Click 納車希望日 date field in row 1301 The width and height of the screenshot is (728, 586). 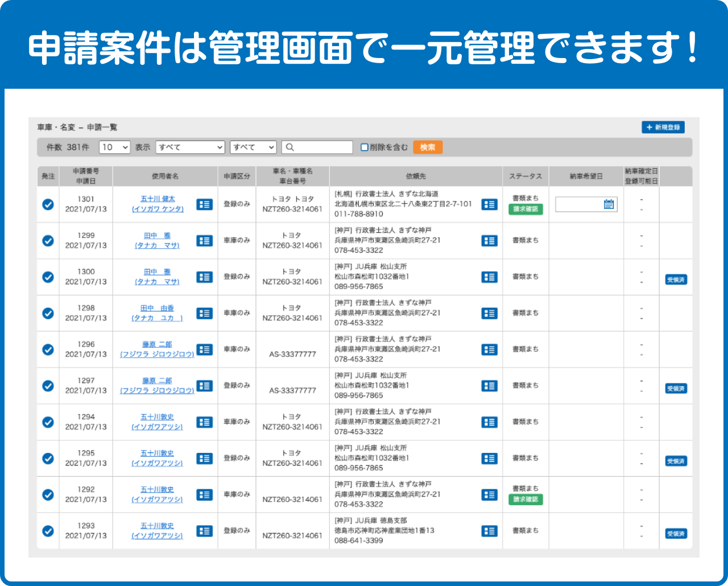586,204
